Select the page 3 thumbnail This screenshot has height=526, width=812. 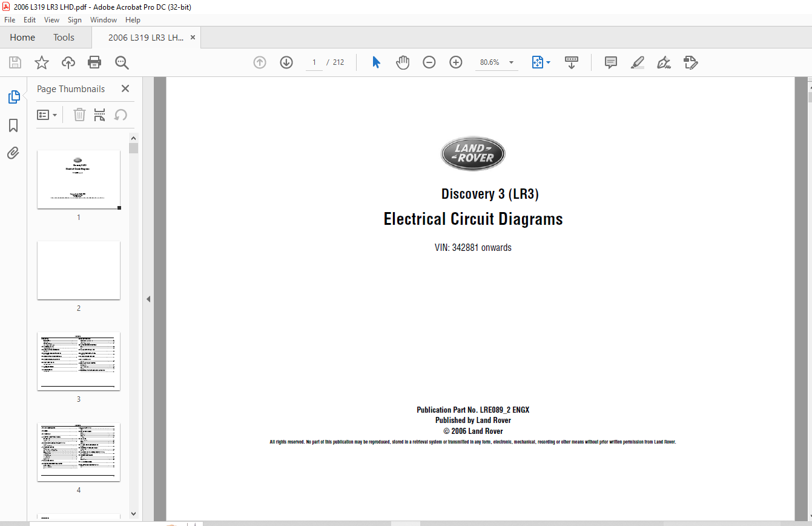[79, 361]
